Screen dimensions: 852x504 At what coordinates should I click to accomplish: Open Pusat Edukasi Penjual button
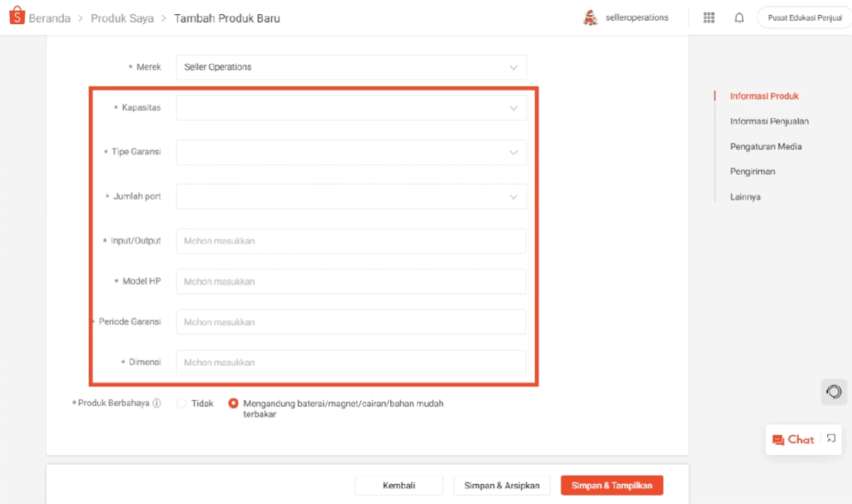click(x=805, y=17)
